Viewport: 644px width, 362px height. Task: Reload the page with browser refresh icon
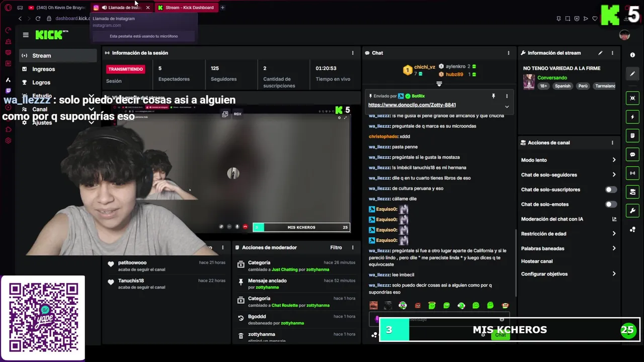pos(38,19)
